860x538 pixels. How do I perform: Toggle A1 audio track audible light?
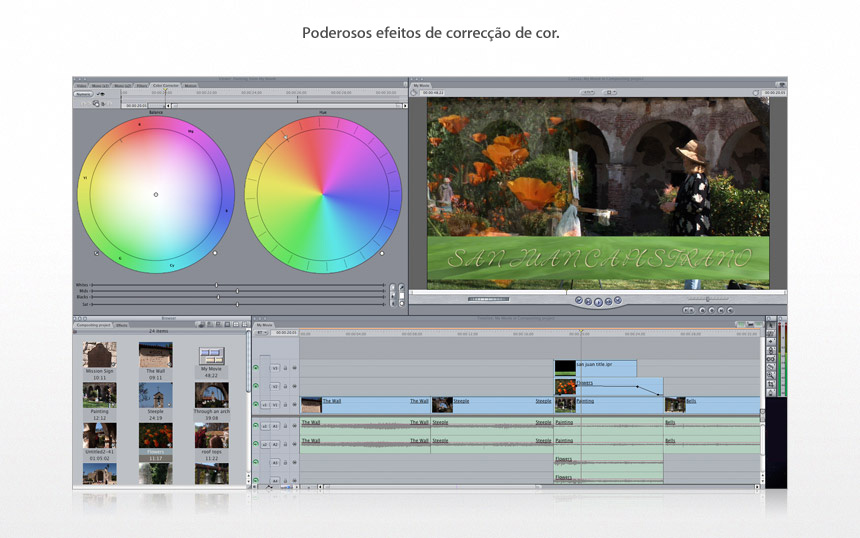pyautogui.click(x=256, y=426)
